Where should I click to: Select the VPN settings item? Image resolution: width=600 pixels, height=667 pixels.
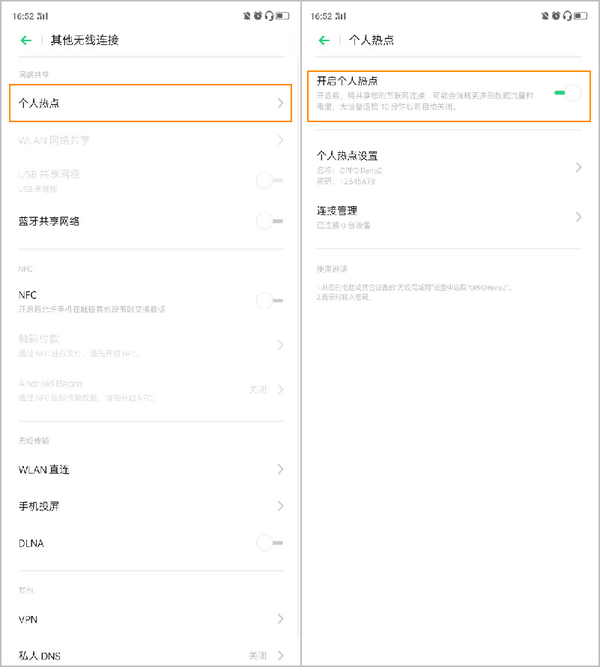tap(150, 620)
